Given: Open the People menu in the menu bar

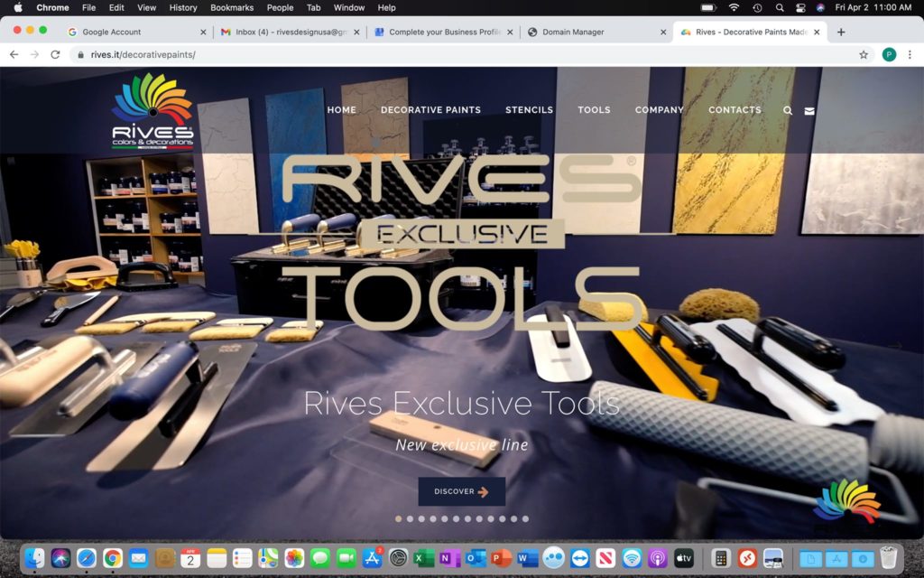Looking at the screenshot, I should click(x=280, y=7).
